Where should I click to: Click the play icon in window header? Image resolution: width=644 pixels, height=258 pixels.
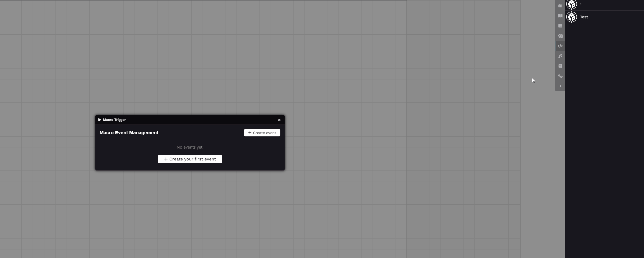[x=100, y=120]
